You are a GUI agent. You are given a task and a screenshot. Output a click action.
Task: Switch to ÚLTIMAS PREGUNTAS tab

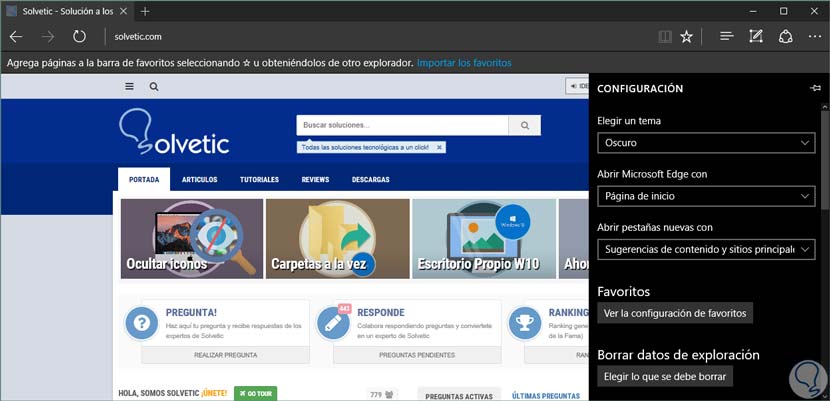[546, 395]
